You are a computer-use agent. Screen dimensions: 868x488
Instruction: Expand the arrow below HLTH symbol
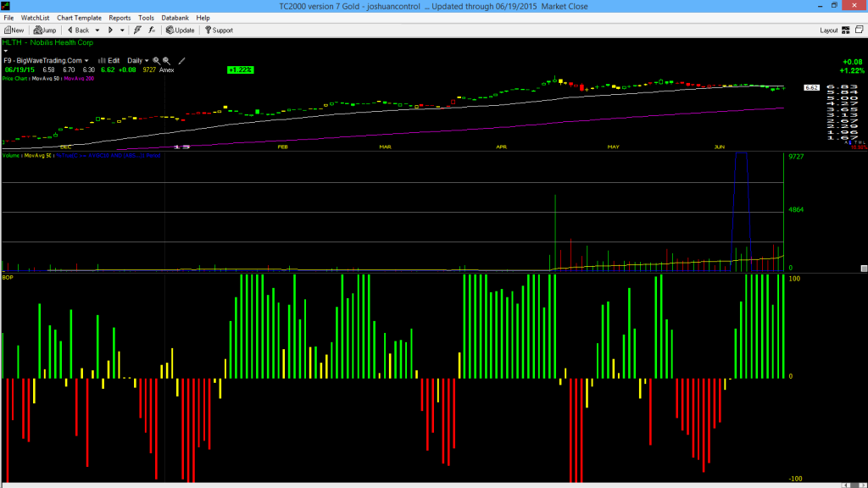[6, 51]
